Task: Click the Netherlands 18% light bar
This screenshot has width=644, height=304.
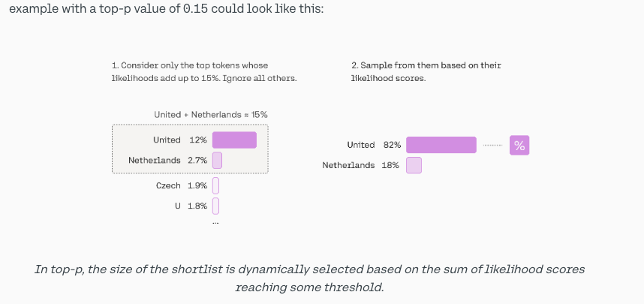Action: pos(414,165)
